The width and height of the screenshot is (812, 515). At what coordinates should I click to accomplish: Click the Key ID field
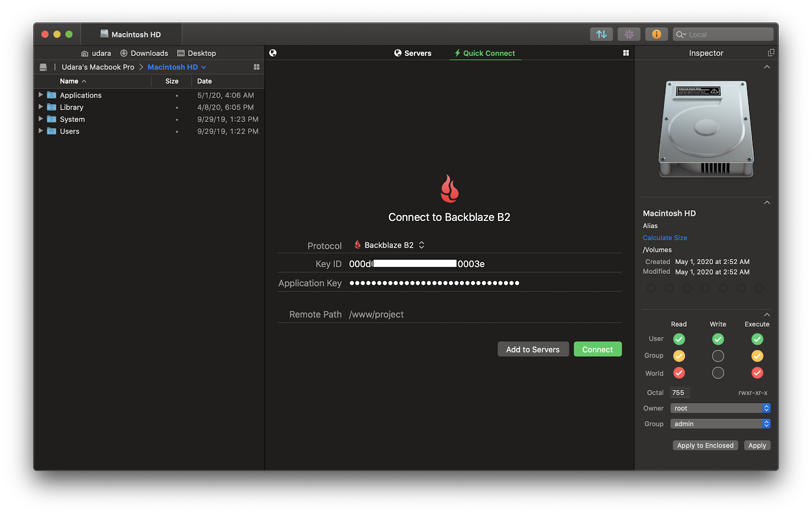click(x=485, y=264)
